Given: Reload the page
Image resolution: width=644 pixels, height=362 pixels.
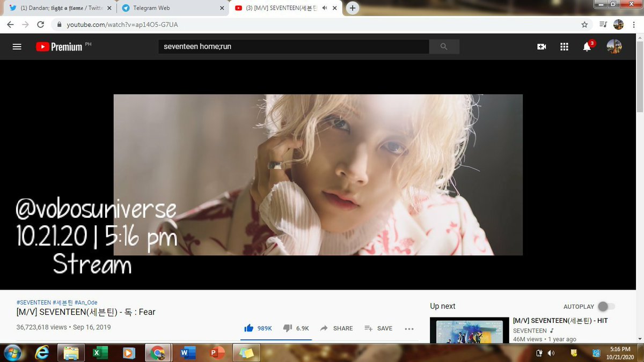Looking at the screenshot, I should [40, 25].
